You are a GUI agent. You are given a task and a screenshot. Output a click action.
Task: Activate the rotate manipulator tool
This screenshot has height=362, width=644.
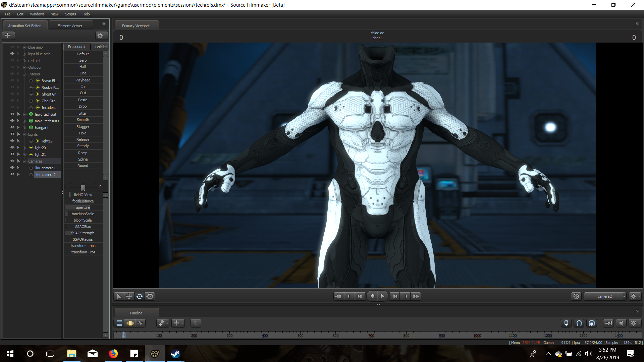coord(140,296)
